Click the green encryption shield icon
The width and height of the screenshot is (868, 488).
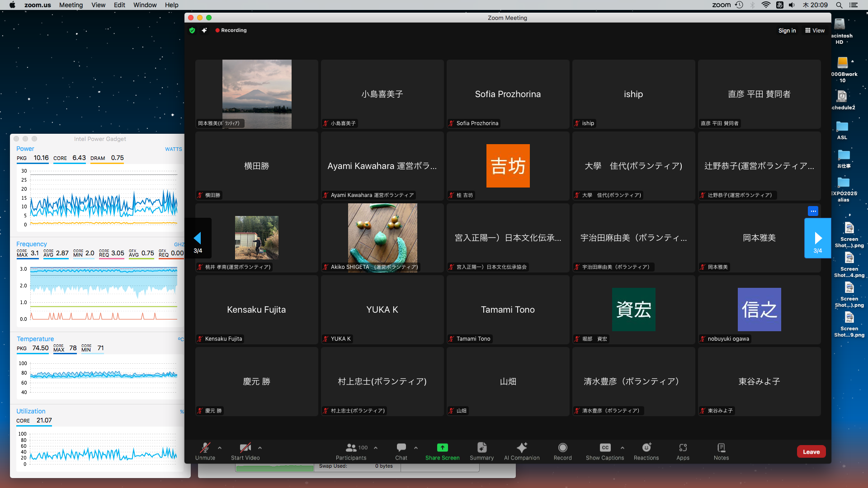192,30
